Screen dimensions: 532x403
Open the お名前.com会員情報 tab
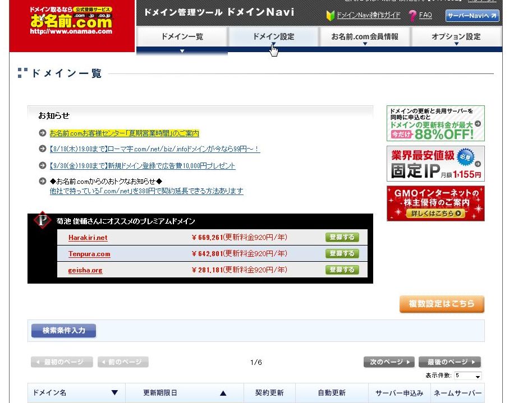[x=365, y=36]
